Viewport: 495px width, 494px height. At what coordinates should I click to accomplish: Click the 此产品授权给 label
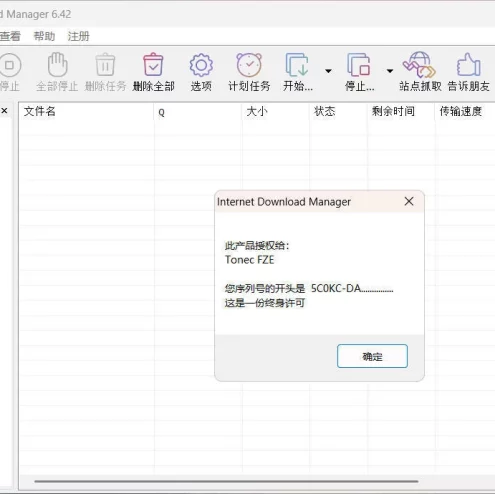[257, 246]
